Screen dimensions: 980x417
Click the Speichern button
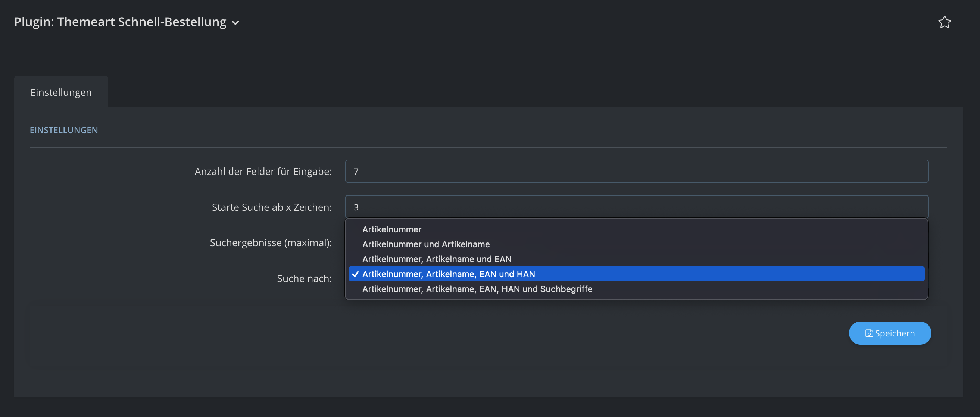tap(890, 333)
